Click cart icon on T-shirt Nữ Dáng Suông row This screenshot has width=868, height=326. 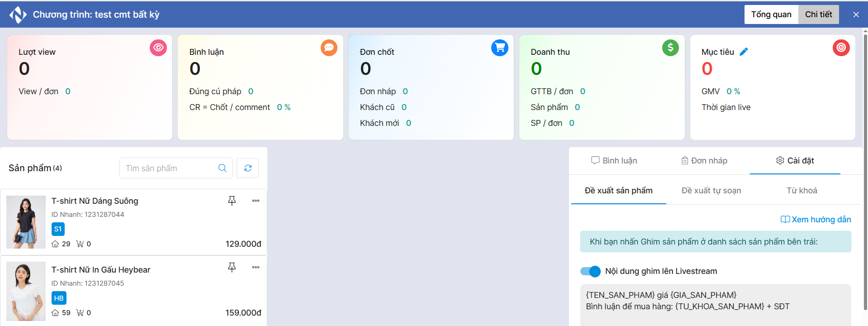pyautogui.click(x=80, y=244)
